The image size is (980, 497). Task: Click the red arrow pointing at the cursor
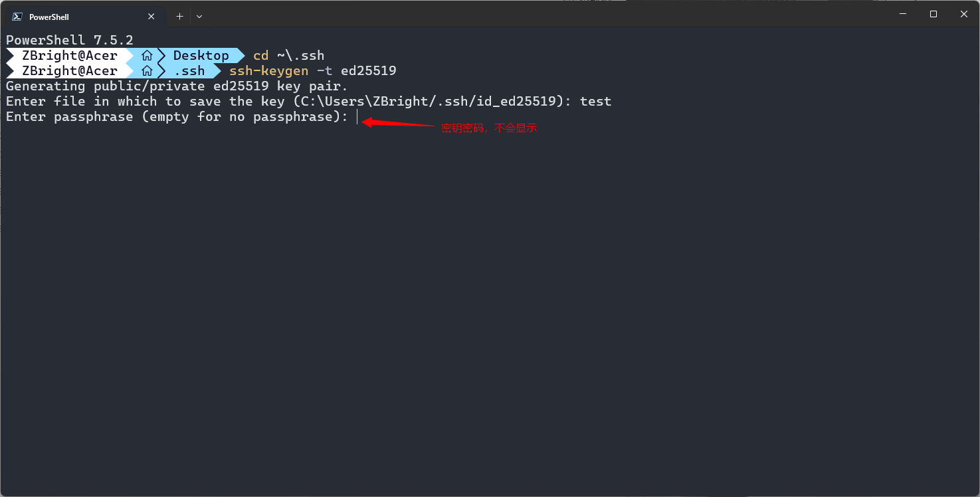(x=397, y=124)
